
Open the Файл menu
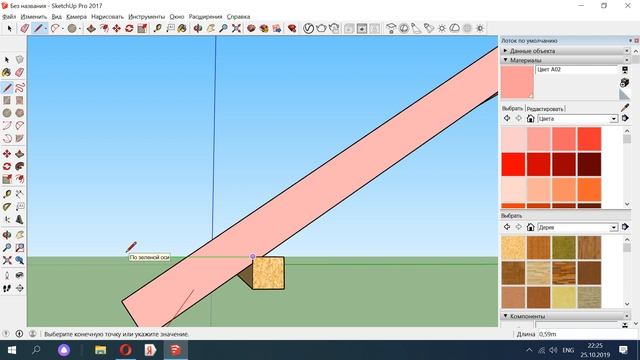pos(9,17)
